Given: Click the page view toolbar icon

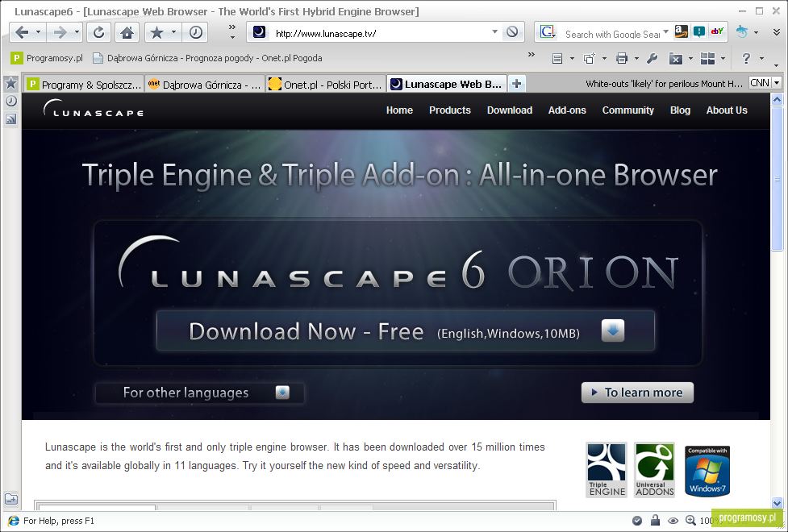Looking at the screenshot, I should [x=557, y=59].
